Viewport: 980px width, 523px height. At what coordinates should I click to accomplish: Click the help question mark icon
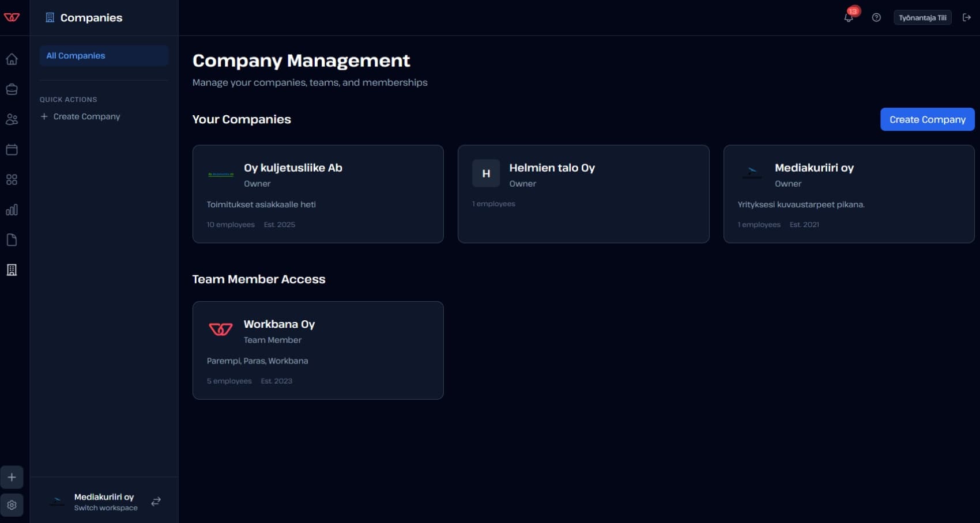pyautogui.click(x=876, y=17)
